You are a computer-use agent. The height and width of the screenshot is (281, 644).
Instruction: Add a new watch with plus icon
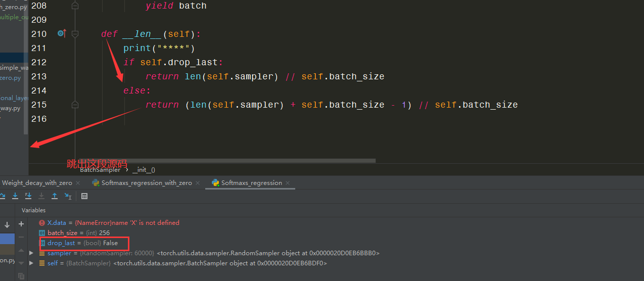(21, 224)
